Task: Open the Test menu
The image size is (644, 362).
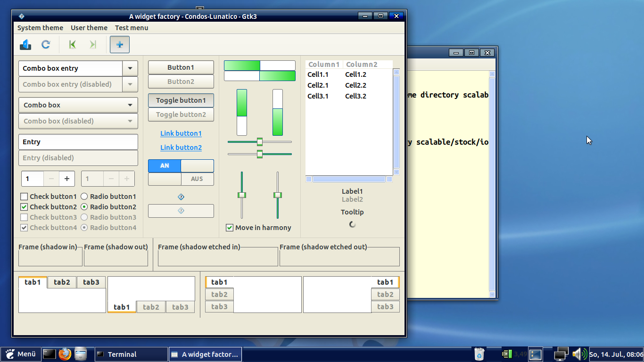Action: 132,28
